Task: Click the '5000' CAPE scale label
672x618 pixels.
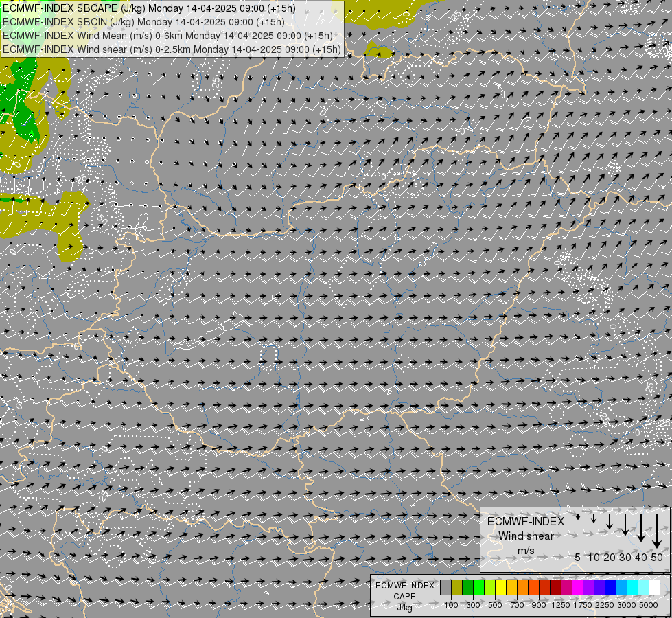Action: 649,605
